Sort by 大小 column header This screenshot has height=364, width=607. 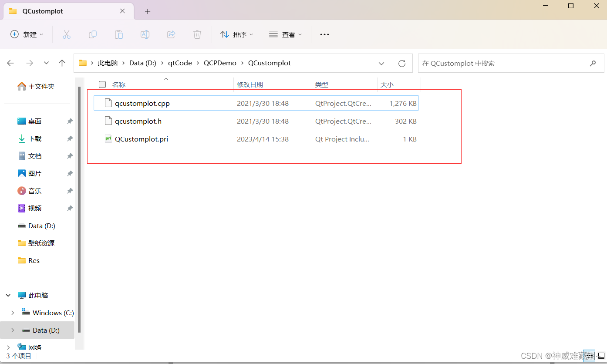click(387, 84)
